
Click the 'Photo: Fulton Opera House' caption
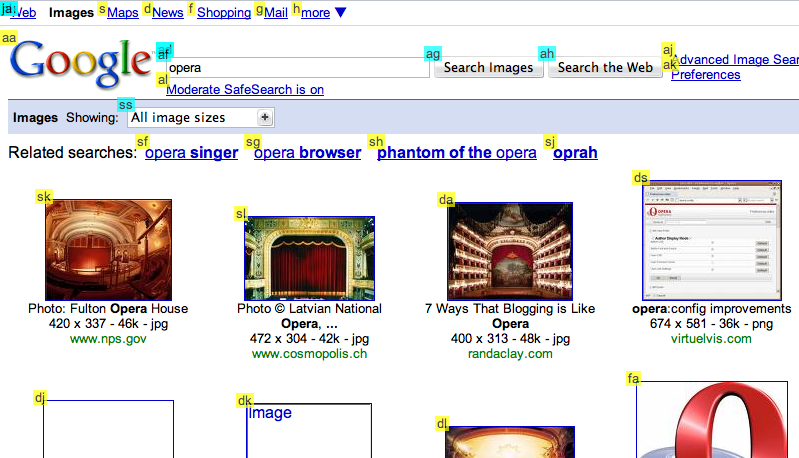pyautogui.click(x=108, y=309)
